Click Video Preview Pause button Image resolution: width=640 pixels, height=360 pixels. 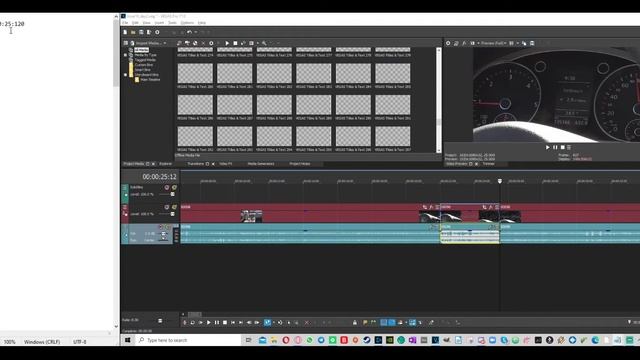[555, 147]
